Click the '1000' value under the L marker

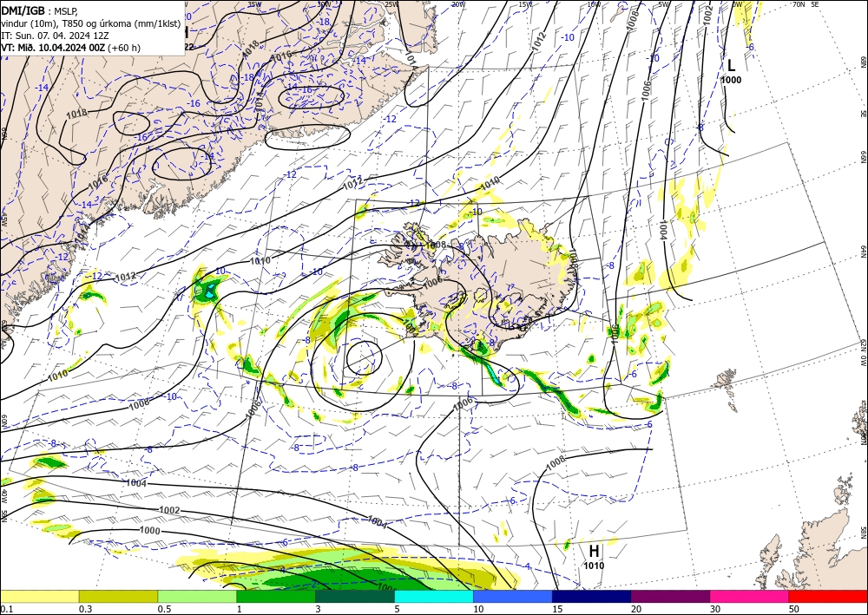pos(731,80)
